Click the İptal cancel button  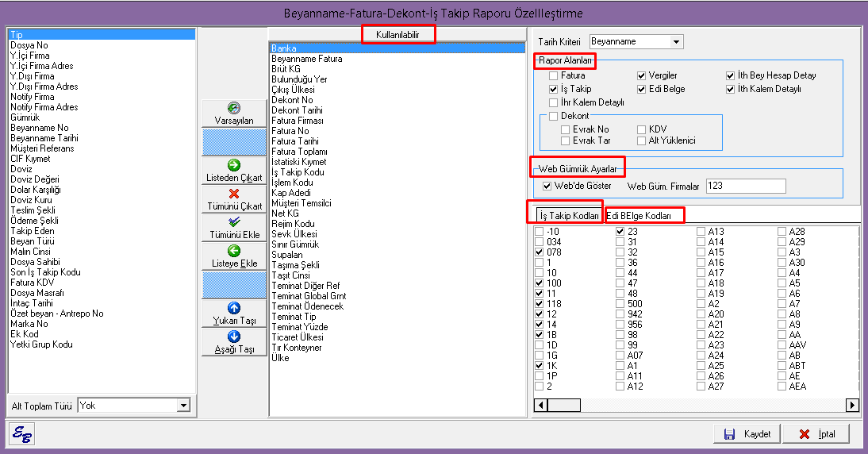point(816,434)
